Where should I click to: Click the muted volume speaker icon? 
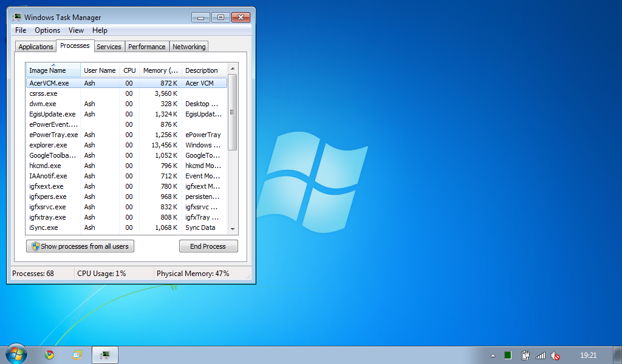[x=555, y=356]
